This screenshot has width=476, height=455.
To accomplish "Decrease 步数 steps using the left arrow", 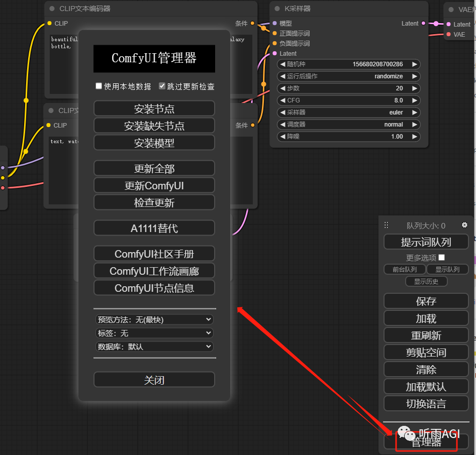I will click(282, 88).
